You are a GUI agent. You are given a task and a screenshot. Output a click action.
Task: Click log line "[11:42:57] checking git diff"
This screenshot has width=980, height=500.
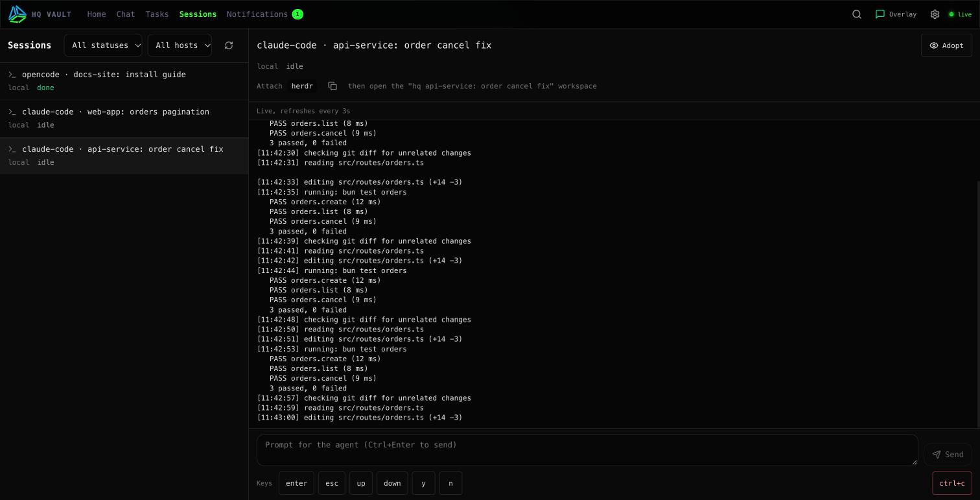coord(364,398)
